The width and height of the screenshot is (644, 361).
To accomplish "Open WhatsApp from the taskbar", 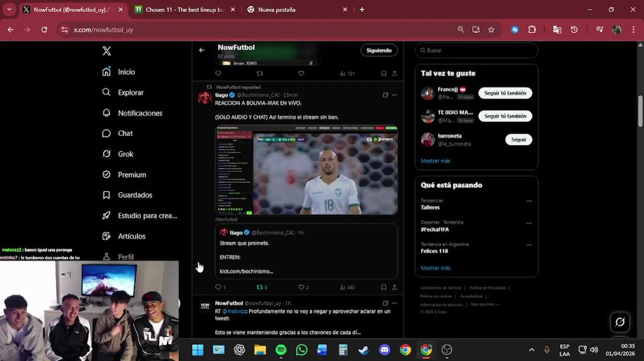I will click(x=301, y=349).
